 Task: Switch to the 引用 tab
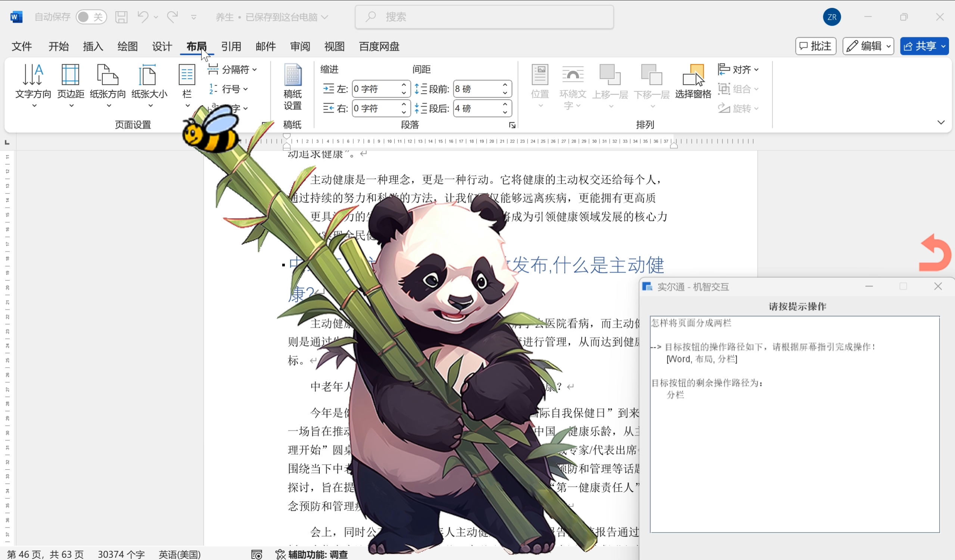[x=231, y=46]
